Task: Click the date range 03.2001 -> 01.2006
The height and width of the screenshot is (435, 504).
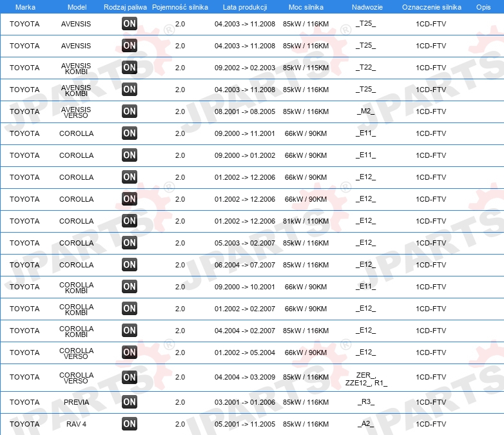Action: [245, 402]
